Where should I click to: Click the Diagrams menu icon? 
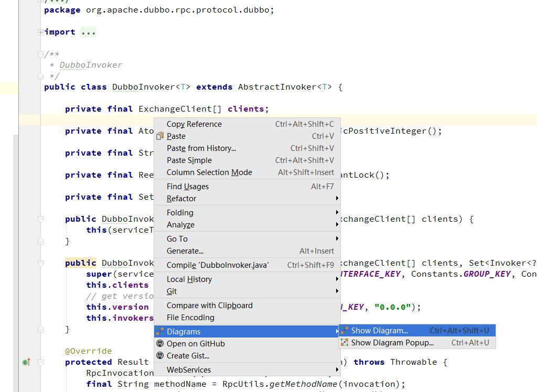[x=160, y=331]
